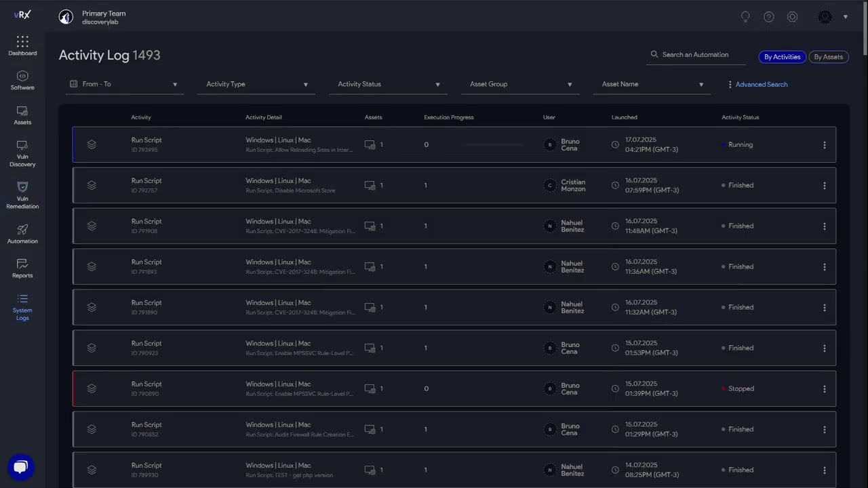Open the Asset Group dropdown
This screenshot has height=488, width=868.
[x=521, y=84]
